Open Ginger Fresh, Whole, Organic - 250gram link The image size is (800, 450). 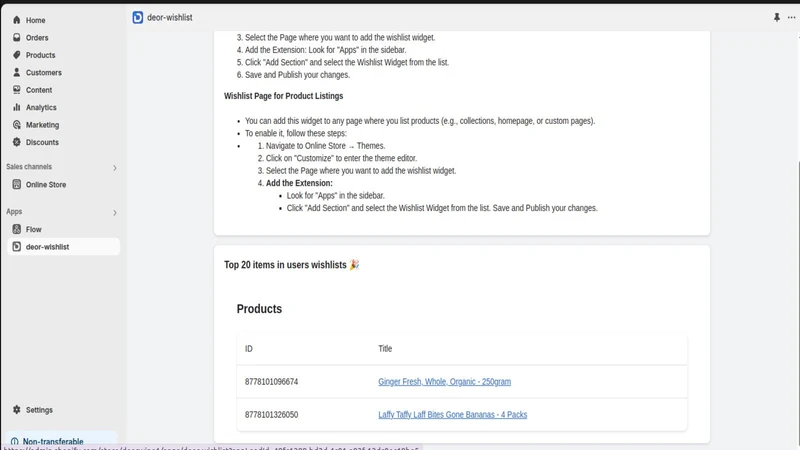(444, 382)
